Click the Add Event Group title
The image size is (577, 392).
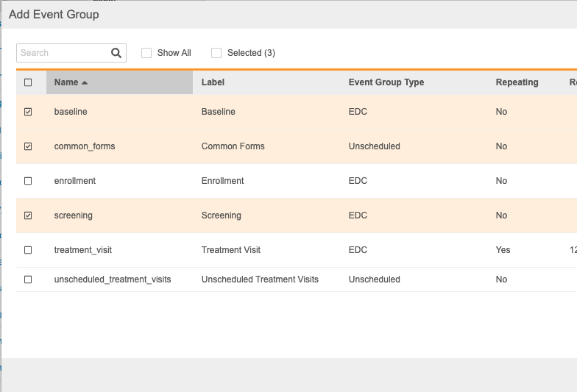point(54,15)
